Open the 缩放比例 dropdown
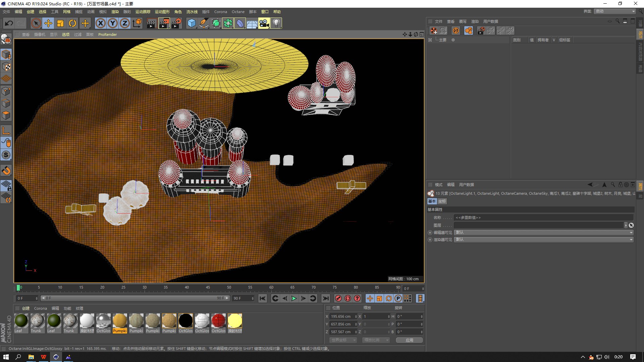Image resolution: width=644 pixels, height=362 pixels. pos(376,340)
